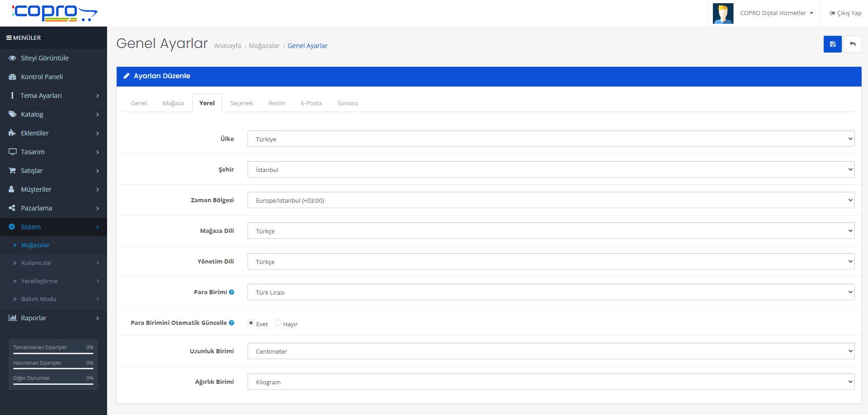
Task: Switch to the E-Posta tab
Action: coord(311,103)
